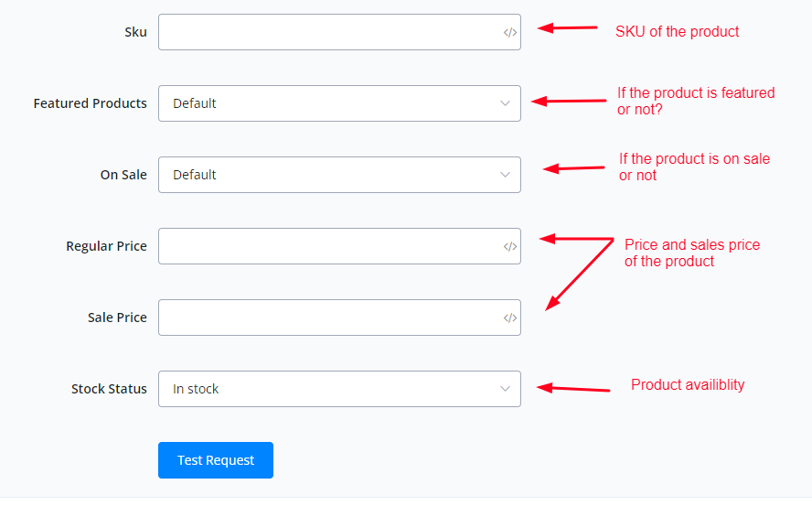
Task: Open Featured Products combo showing Default
Action: [x=329, y=103]
